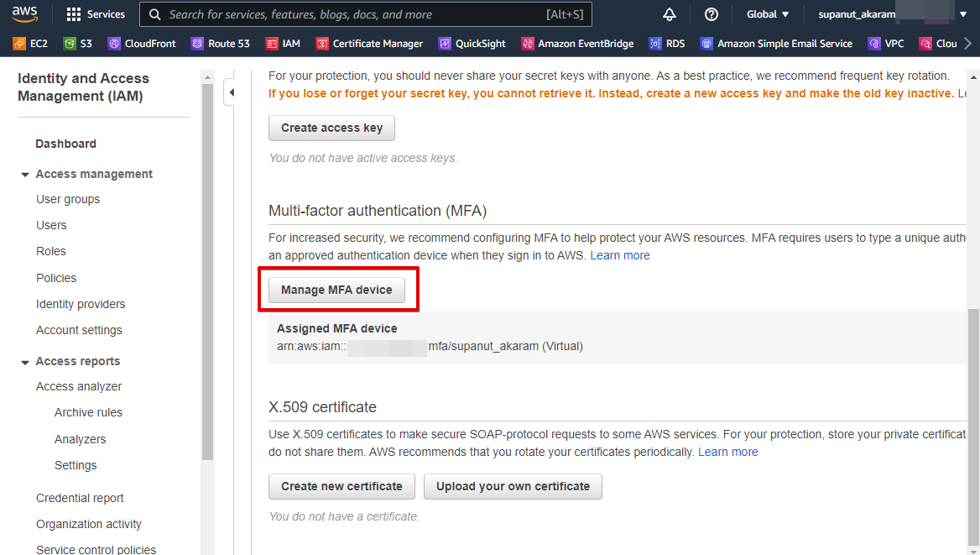Viewport: 980px width, 555px height.
Task: Open Certificate Manager shortcut
Action: tap(369, 43)
